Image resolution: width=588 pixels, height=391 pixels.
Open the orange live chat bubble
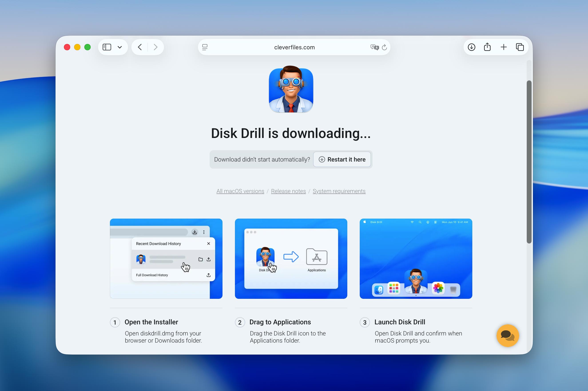[x=507, y=335]
